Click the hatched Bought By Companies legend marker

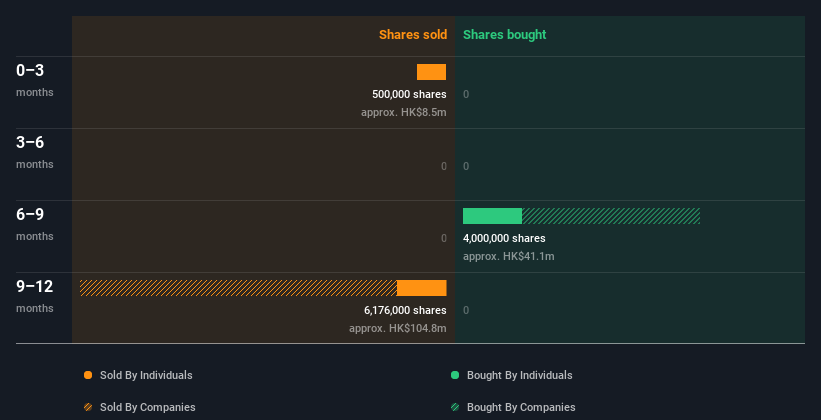455,407
